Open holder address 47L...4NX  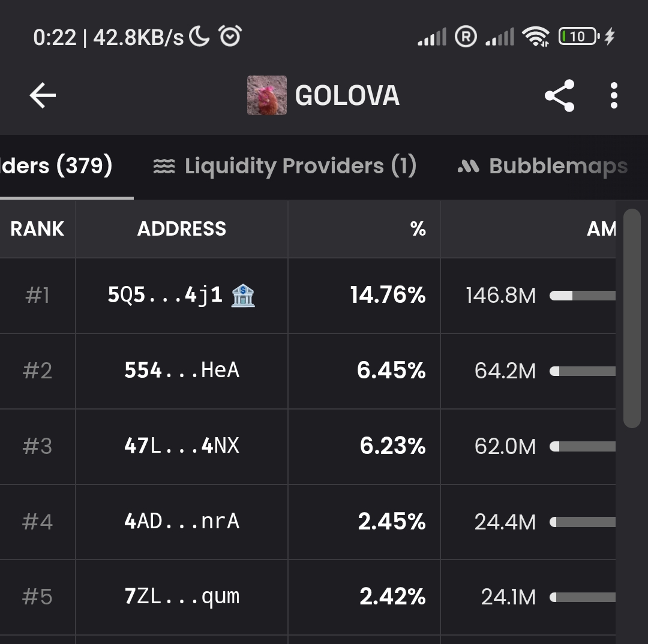pyautogui.click(x=182, y=446)
